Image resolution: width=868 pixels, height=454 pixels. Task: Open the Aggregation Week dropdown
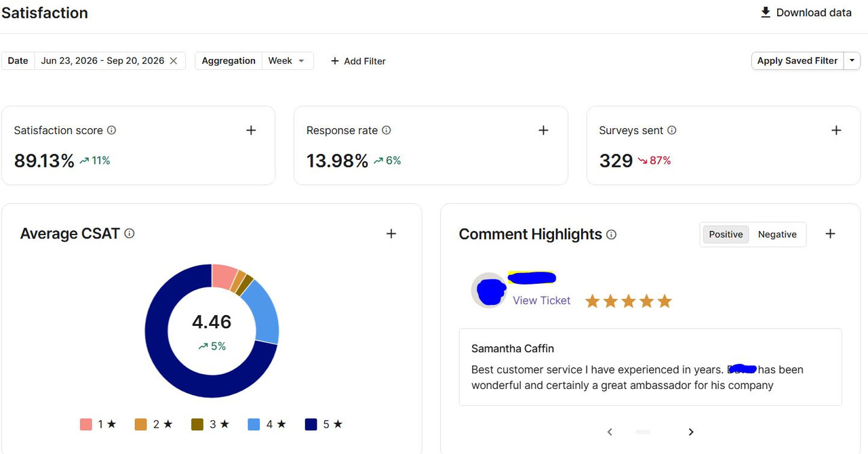(288, 61)
